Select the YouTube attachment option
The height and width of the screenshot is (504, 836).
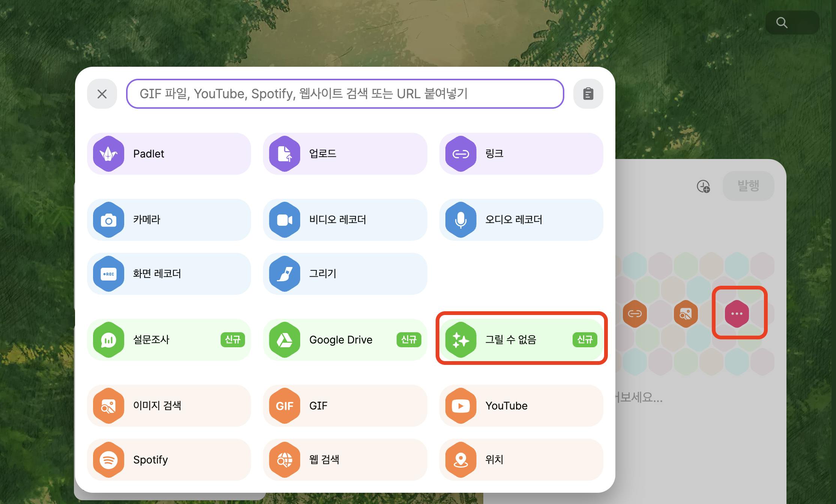tap(521, 406)
